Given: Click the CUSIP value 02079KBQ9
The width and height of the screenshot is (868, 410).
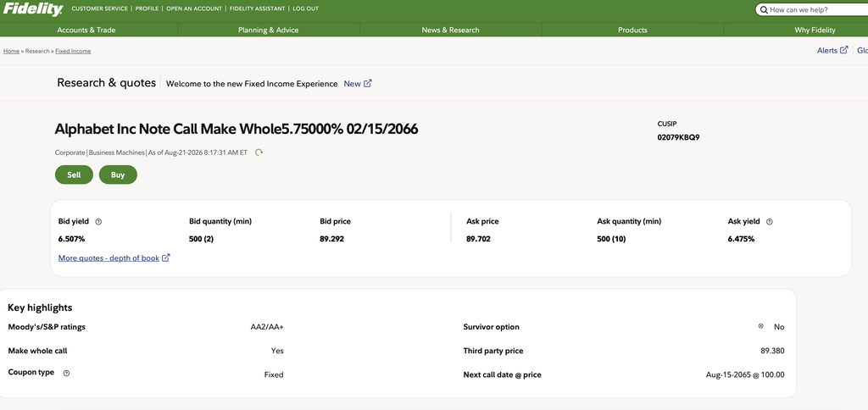Looking at the screenshot, I should pos(678,137).
